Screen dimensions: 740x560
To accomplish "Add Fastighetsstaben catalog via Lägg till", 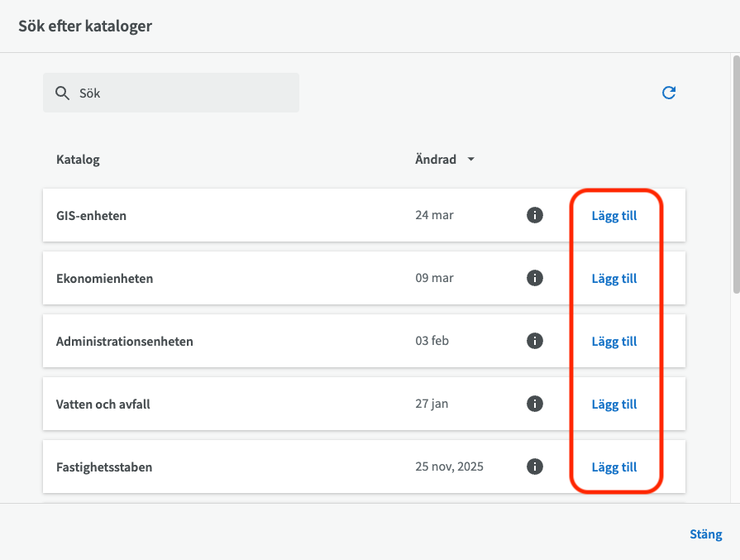I will click(x=613, y=467).
